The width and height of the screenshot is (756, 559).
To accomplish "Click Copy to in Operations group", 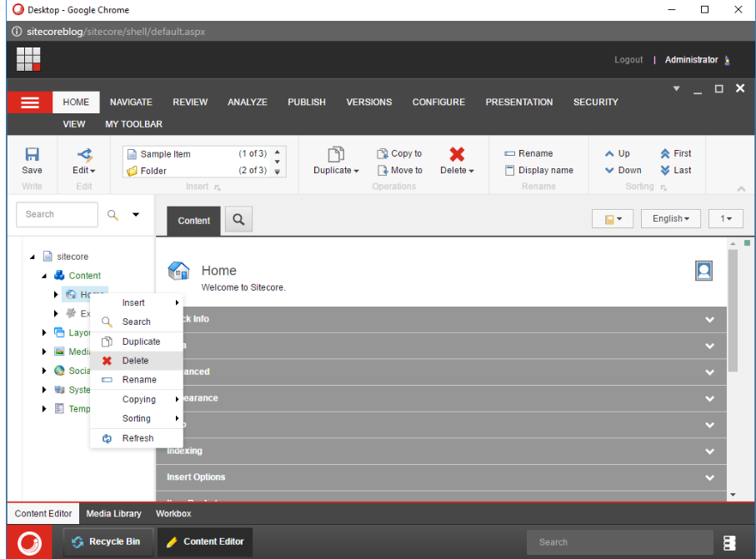I will (399, 153).
